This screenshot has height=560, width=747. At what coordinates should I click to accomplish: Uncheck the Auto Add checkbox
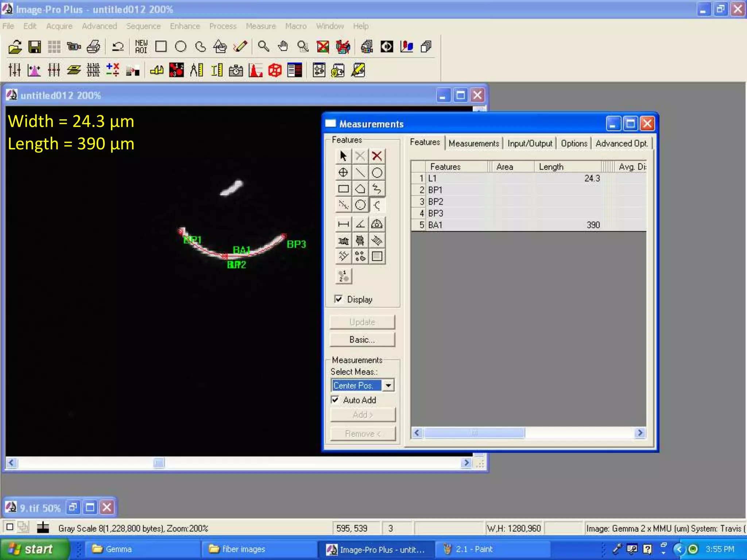tap(335, 400)
